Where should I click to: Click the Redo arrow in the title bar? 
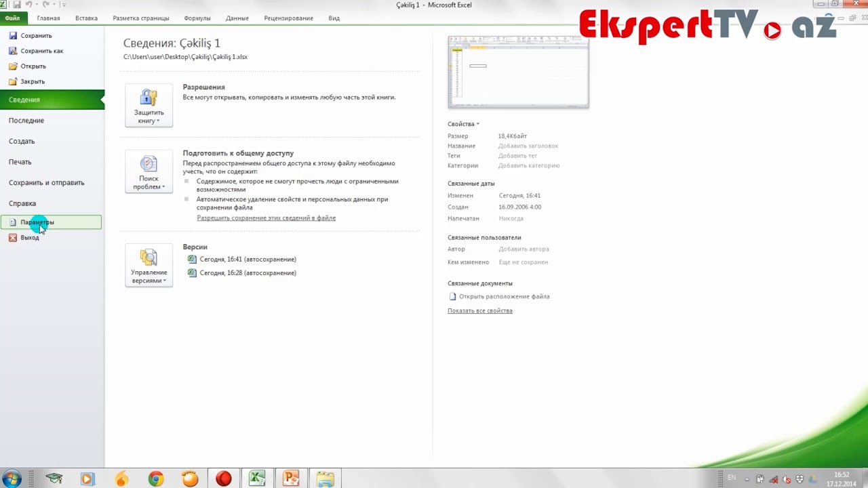(x=46, y=5)
